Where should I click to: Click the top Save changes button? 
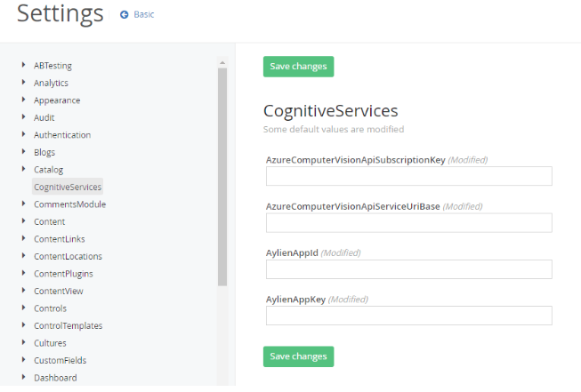click(x=298, y=67)
